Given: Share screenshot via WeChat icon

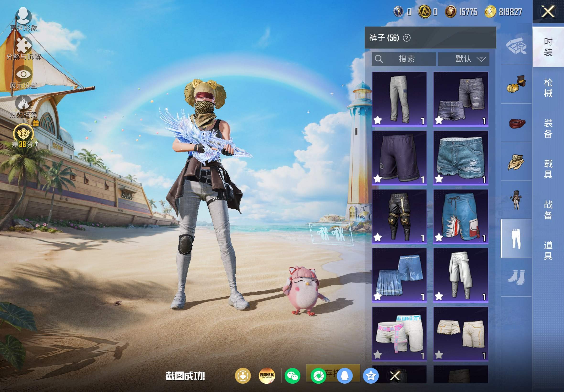Looking at the screenshot, I should pyautogui.click(x=292, y=376).
